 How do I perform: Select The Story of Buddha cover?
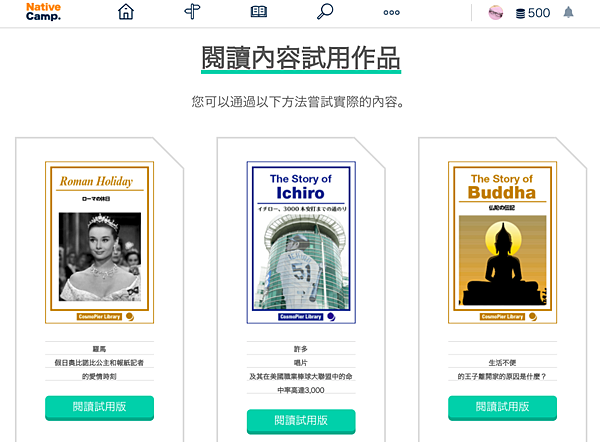coord(502,242)
